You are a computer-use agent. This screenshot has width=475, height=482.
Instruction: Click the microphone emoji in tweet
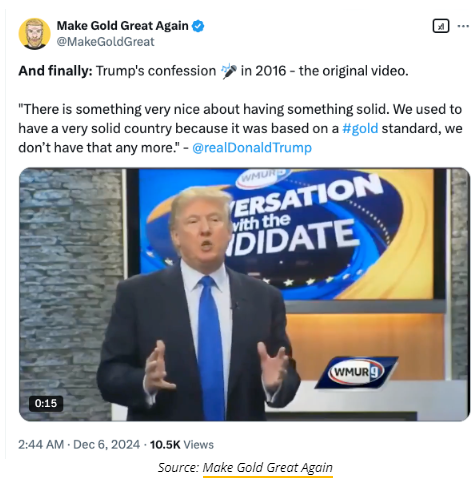click(x=229, y=71)
